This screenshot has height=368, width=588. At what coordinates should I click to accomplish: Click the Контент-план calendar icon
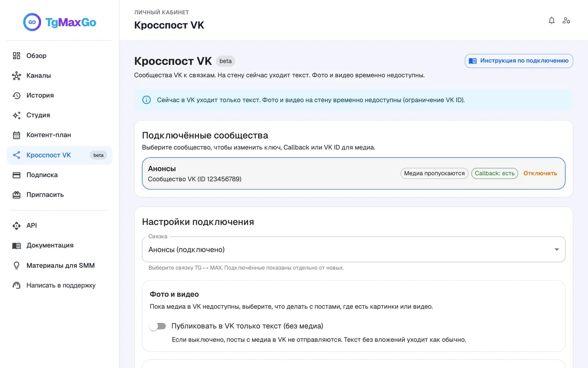tap(17, 135)
